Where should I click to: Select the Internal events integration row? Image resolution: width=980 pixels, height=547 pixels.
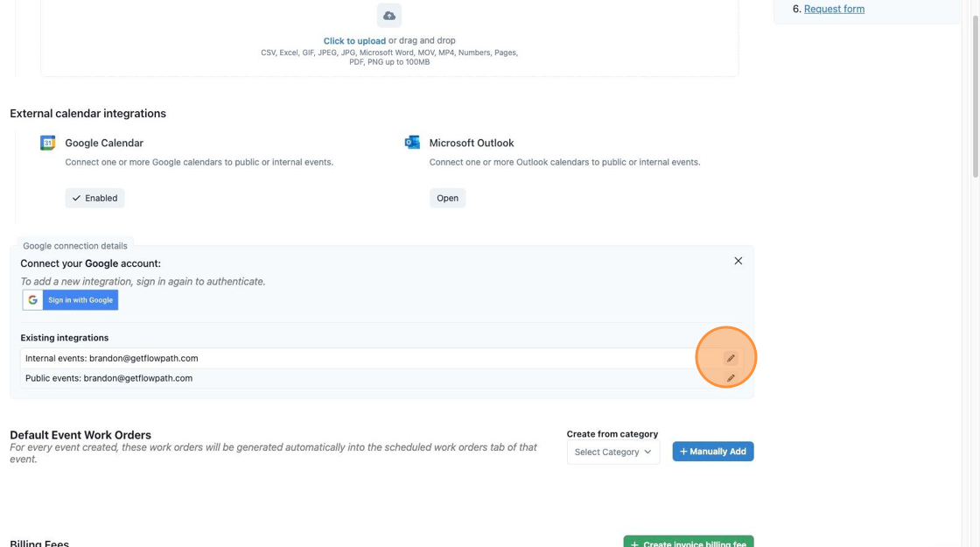[381, 358]
